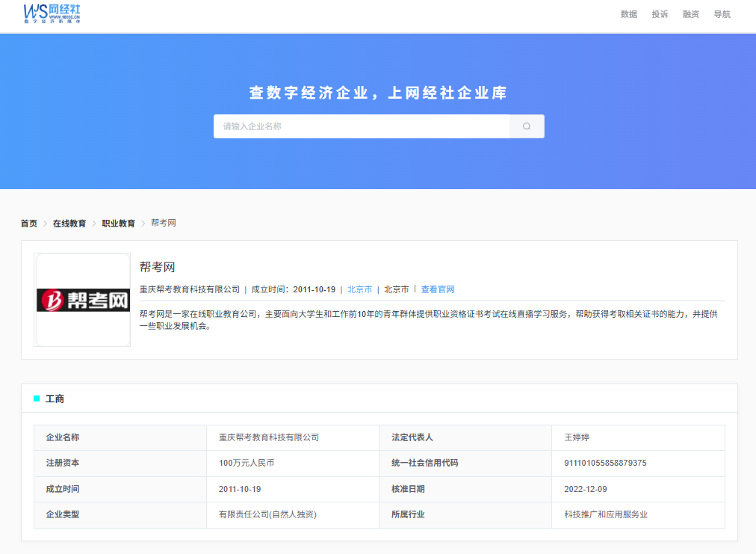The width and height of the screenshot is (756, 554).
Task: Open the 数据 navigation menu item
Action: (x=629, y=14)
